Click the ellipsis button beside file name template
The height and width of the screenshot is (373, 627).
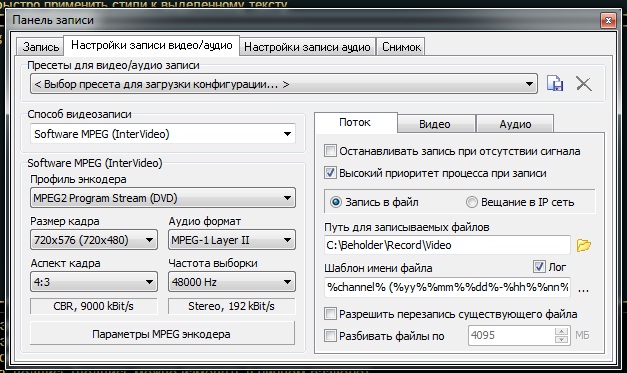point(583,290)
